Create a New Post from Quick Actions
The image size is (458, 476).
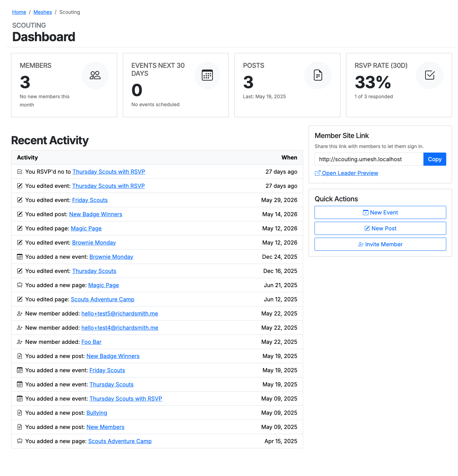coord(380,228)
